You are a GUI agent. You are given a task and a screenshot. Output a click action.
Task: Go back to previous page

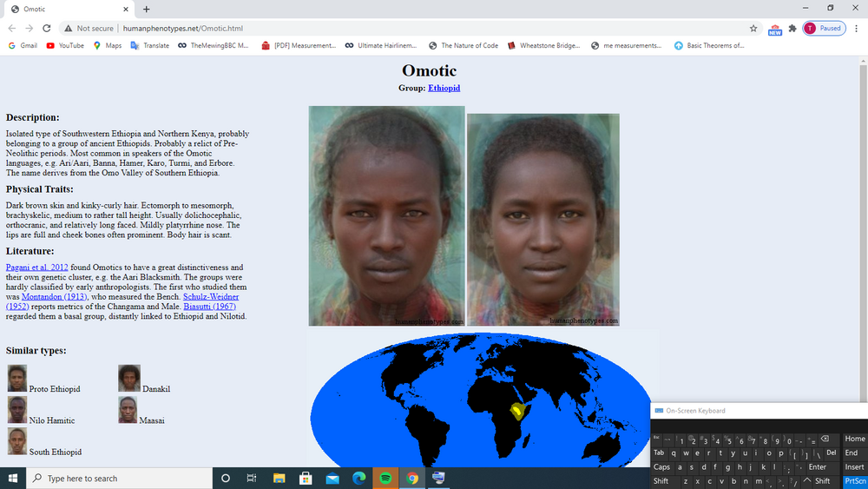12,29
